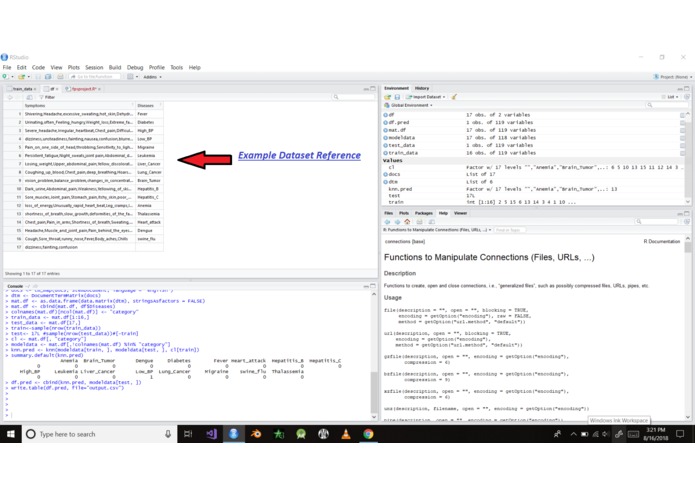Screen dimensions: 695x494
Task: Expand the modeldata entry in Environment
Action: [386, 138]
